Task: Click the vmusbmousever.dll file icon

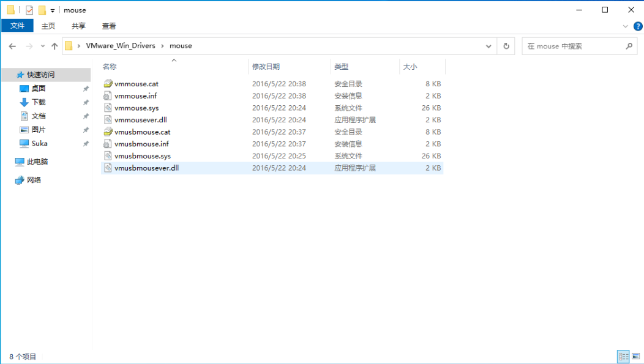Action: click(x=107, y=168)
